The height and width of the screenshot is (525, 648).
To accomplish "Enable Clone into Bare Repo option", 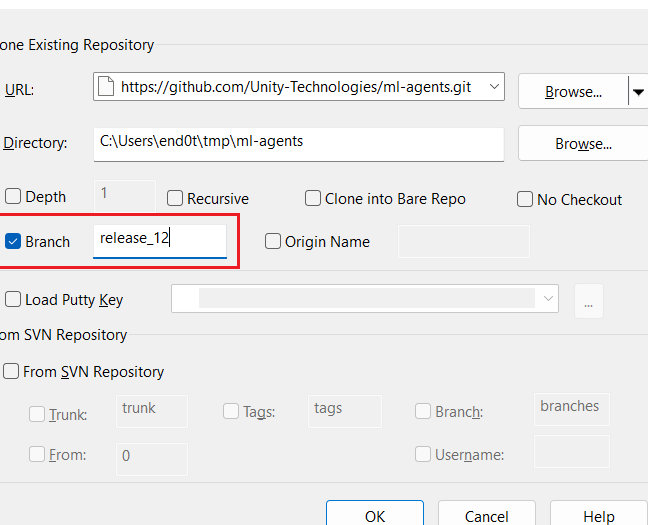I will tap(313, 199).
